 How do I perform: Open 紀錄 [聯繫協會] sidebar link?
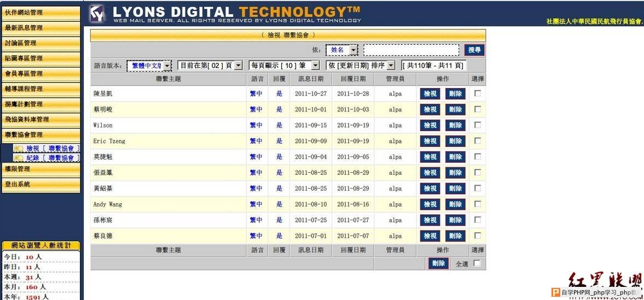(52, 158)
